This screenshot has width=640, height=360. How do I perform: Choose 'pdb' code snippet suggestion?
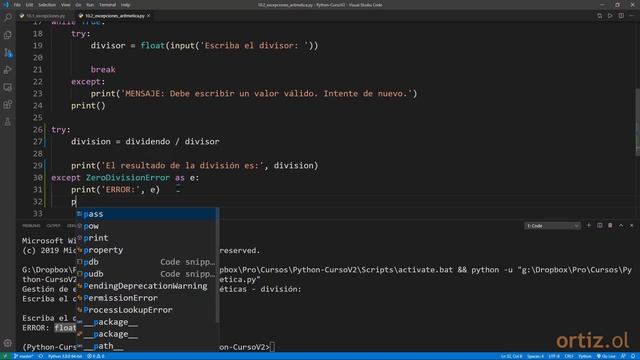point(145,262)
